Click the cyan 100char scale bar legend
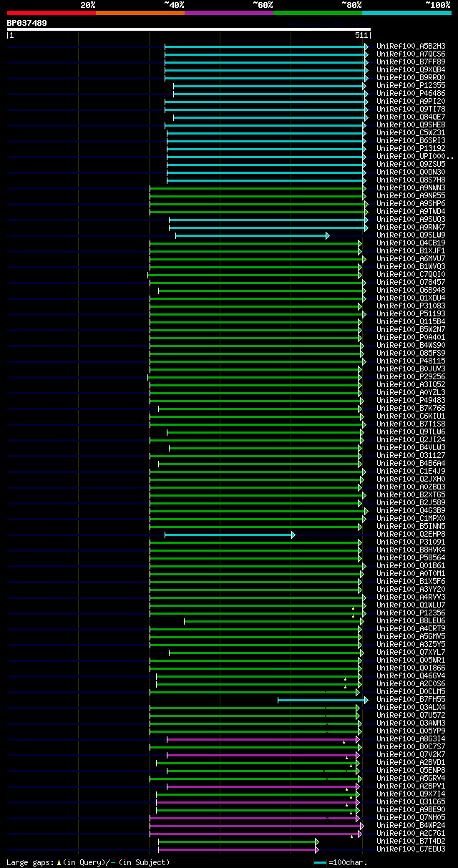The width and height of the screenshot is (458, 868). point(321,863)
